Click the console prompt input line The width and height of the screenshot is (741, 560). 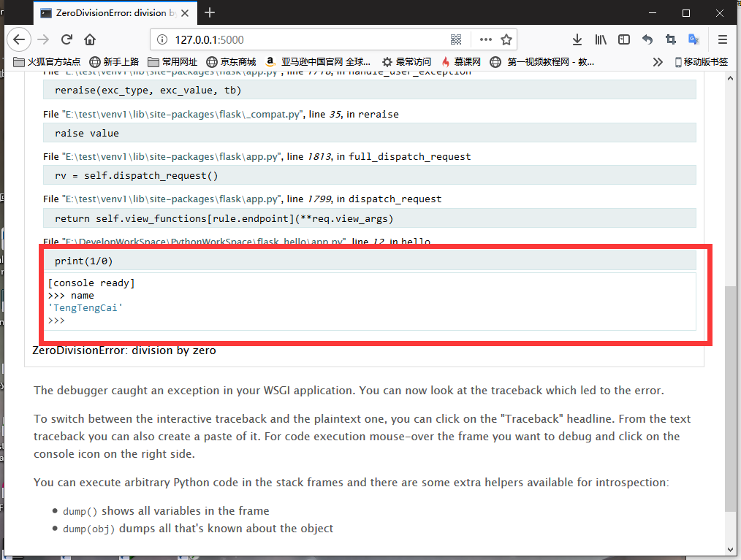(x=371, y=321)
